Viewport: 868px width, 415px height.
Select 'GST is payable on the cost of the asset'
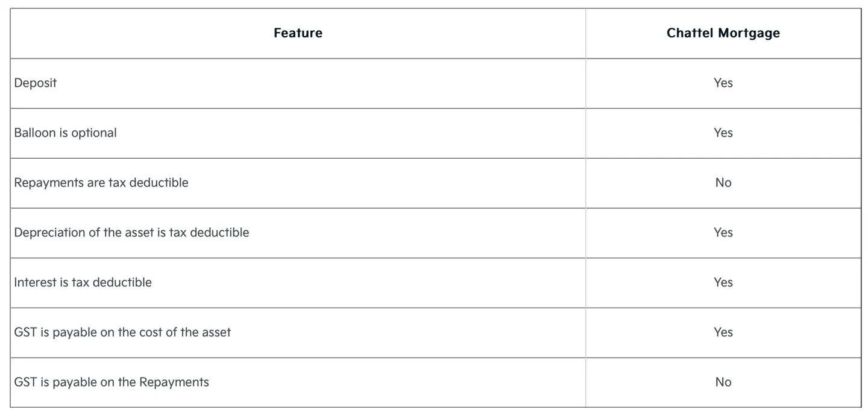(x=122, y=332)
